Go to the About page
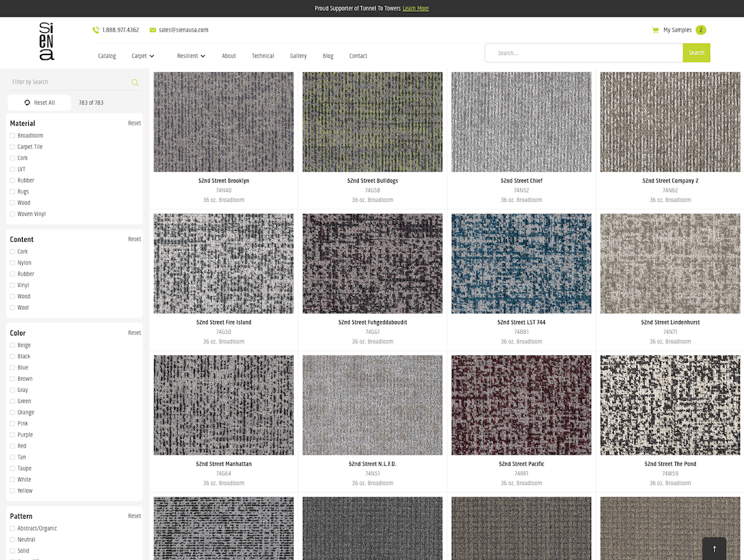 [229, 56]
